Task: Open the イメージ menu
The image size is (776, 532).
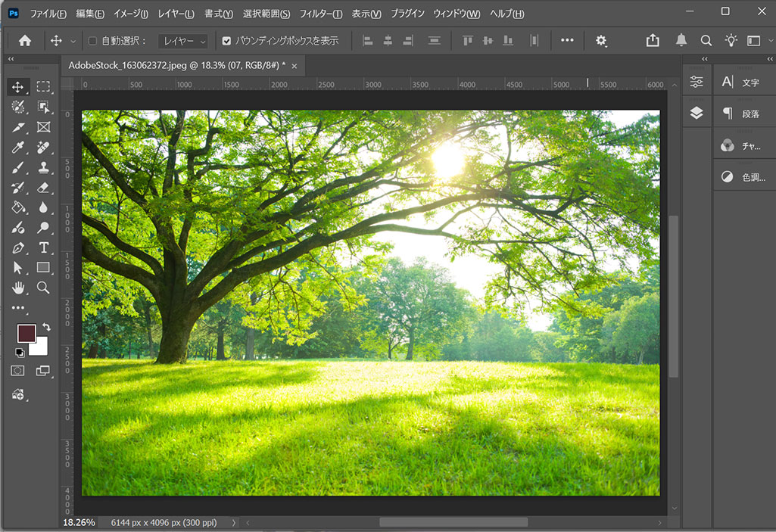Action: tap(131, 14)
